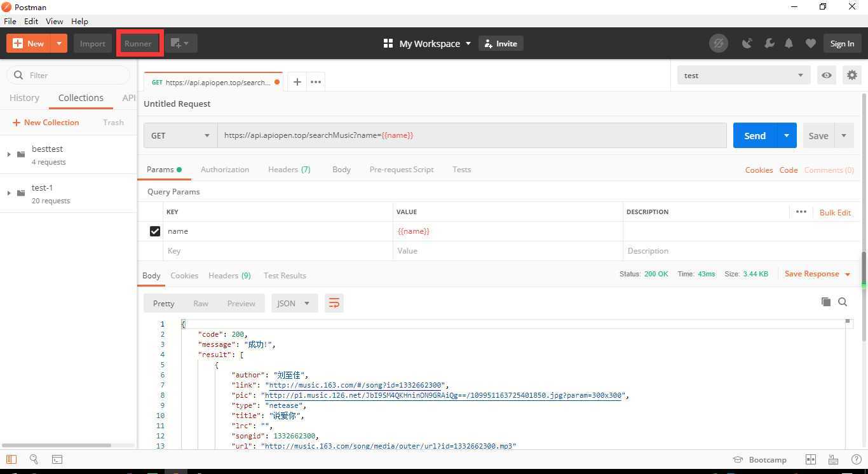This screenshot has height=474, width=868.
Task: Click the sync status offline icon
Action: tap(719, 43)
